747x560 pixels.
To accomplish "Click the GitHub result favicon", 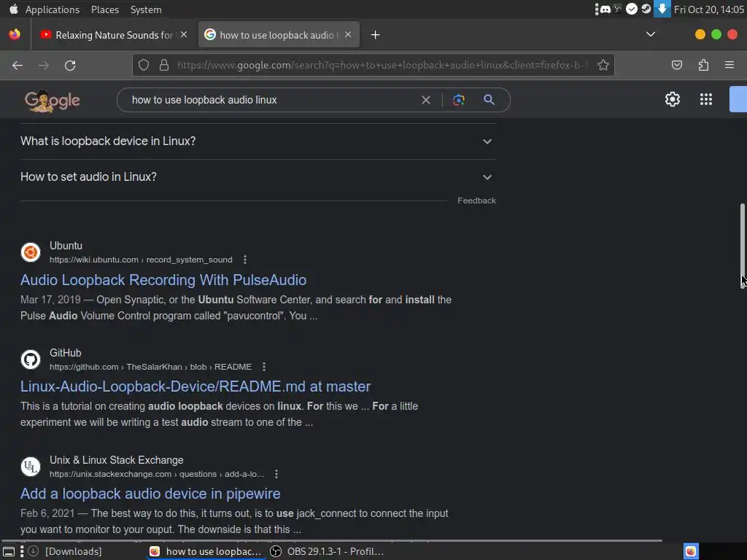I will pyautogui.click(x=31, y=359).
